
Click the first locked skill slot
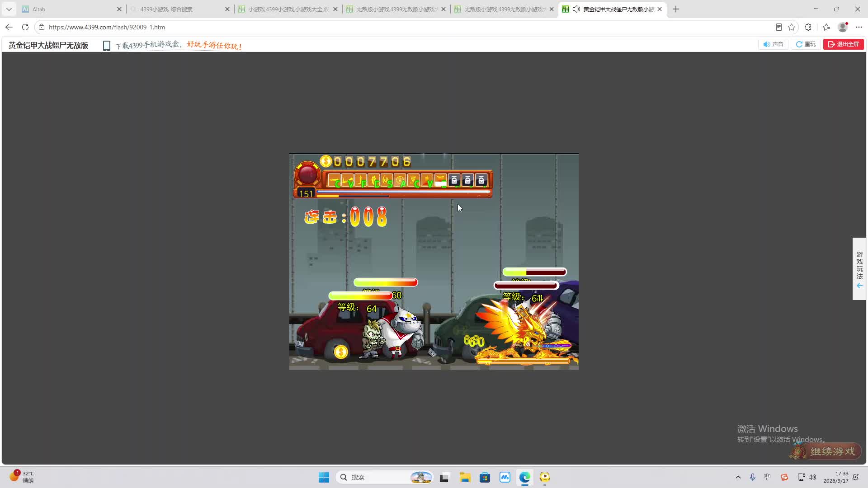[454, 180]
